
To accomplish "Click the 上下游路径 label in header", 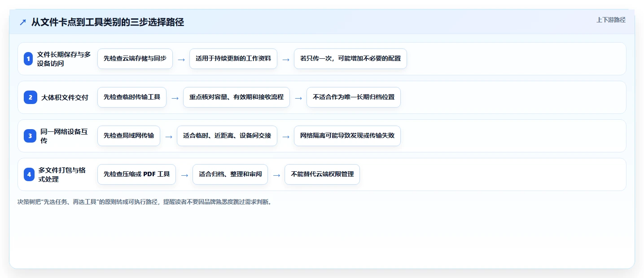I will click(x=611, y=20).
